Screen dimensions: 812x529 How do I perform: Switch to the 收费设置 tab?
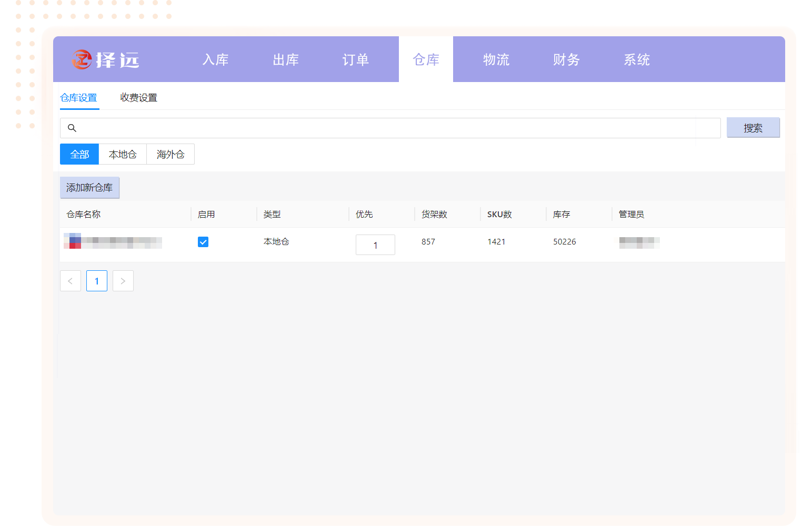click(x=138, y=98)
